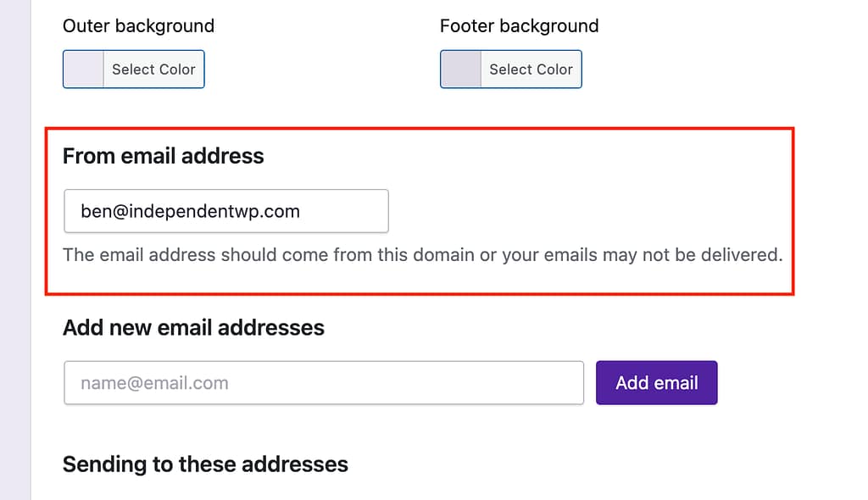Open Outer background Select Color picker
This screenshot has height=500, width=868.
(x=153, y=69)
